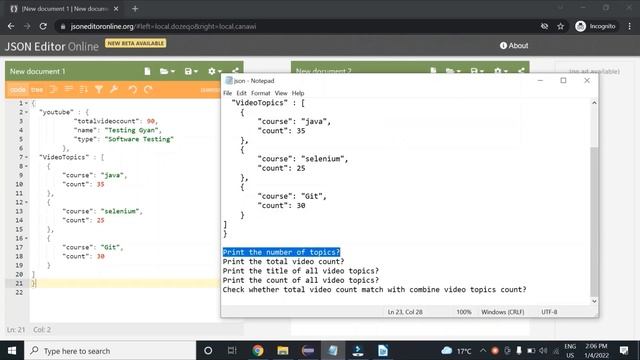
Task: Click the NEW BETA AVAILABLE badge
Action: coord(136,43)
